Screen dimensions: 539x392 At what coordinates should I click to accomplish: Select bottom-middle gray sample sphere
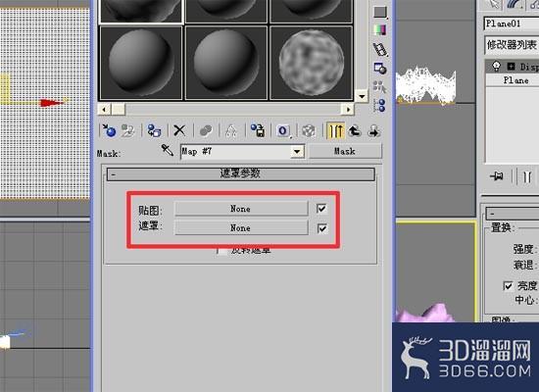click(226, 63)
